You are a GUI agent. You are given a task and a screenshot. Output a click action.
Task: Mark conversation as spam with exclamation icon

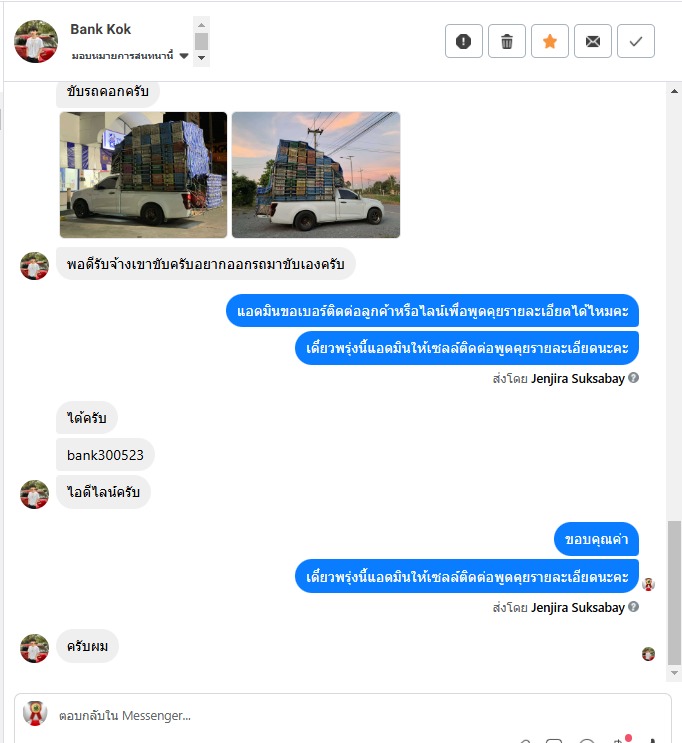[464, 41]
